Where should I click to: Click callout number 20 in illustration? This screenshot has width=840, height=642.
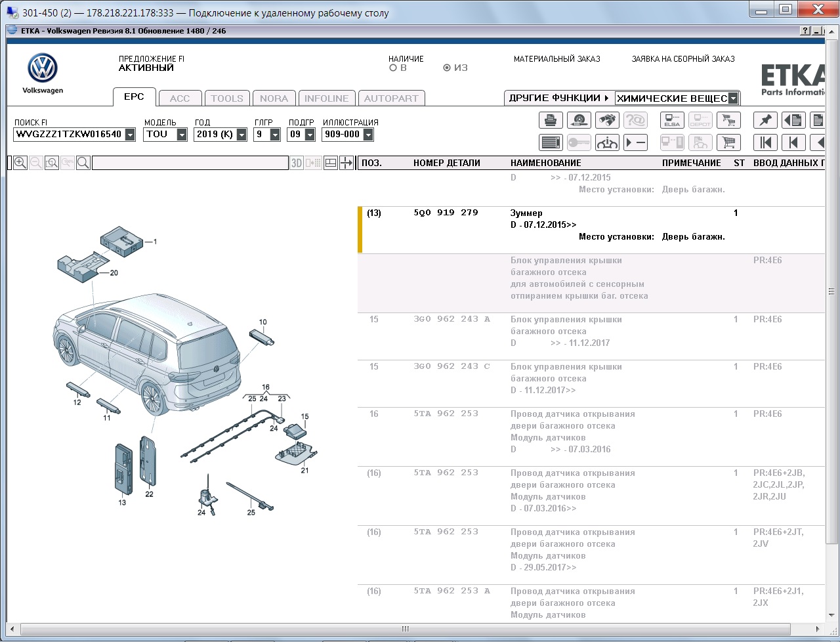tap(114, 272)
